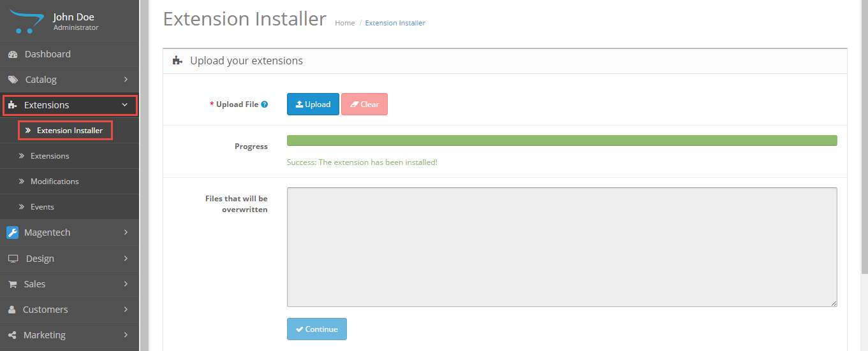868x351 pixels.
Task: Click the Upload File help question icon
Action: (x=265, y=104)
